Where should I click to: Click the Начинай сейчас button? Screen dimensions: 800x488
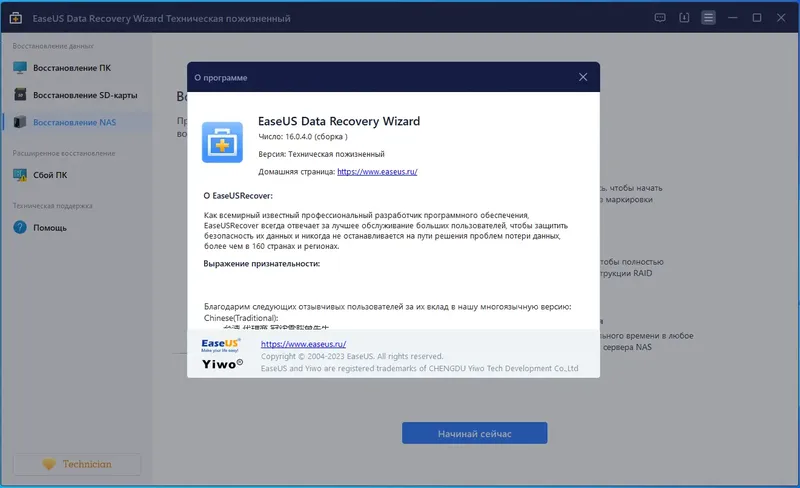tap(474, 433)
